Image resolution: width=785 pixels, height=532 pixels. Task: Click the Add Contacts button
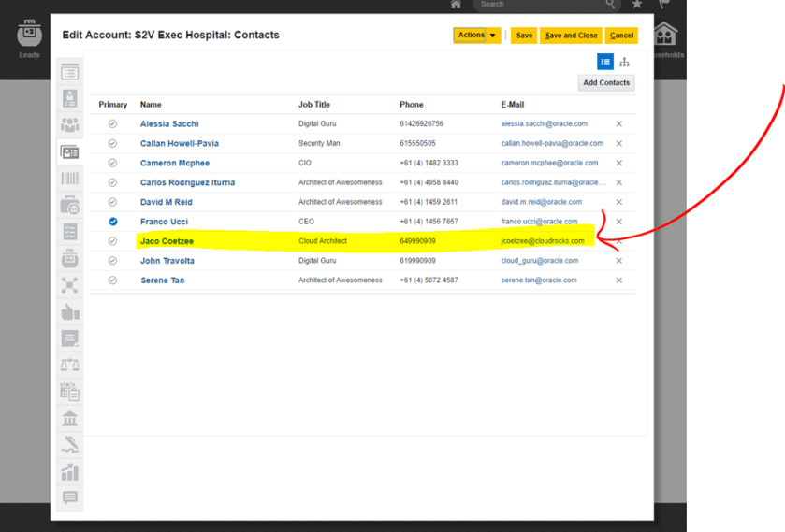point(606,82)
